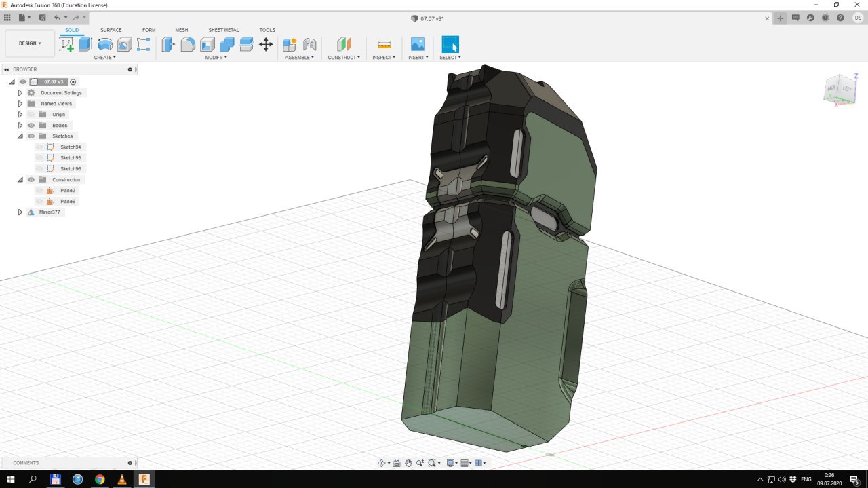Select the Orbit navigation tool
Viewport: 868px width, 488px height.
point(382,463)
